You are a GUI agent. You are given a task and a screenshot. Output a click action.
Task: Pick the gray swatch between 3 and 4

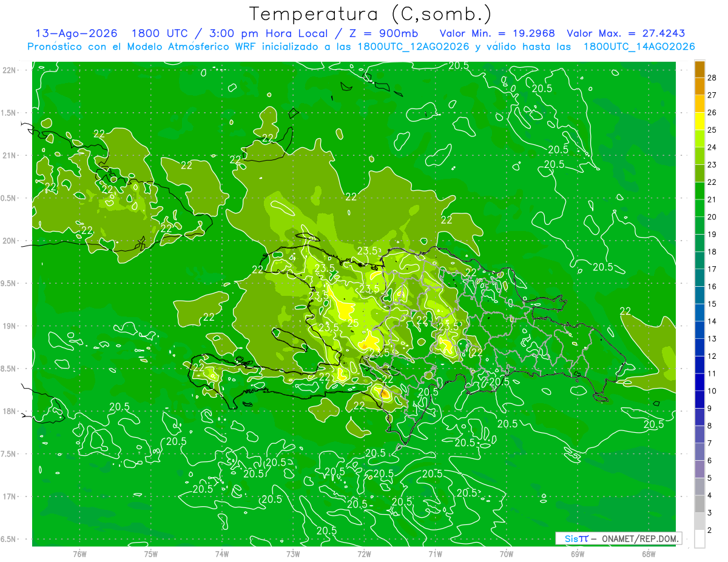click(699, 504)
